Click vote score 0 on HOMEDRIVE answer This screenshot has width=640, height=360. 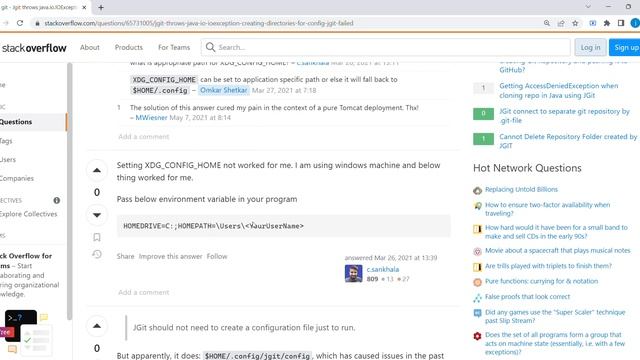pyautogui.click(x=97, y=192)
